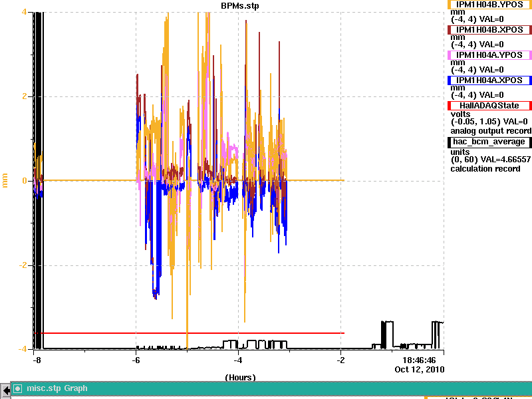Click the Oct 12, 2010 date label
This screenshot has width=532, height=399.
(x=420, y=370)
